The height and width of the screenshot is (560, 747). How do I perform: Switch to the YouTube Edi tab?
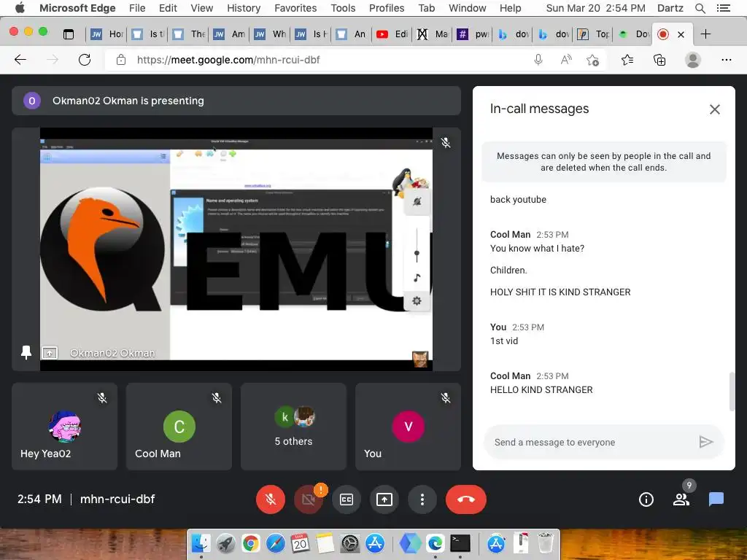click(x=393, y=34)
